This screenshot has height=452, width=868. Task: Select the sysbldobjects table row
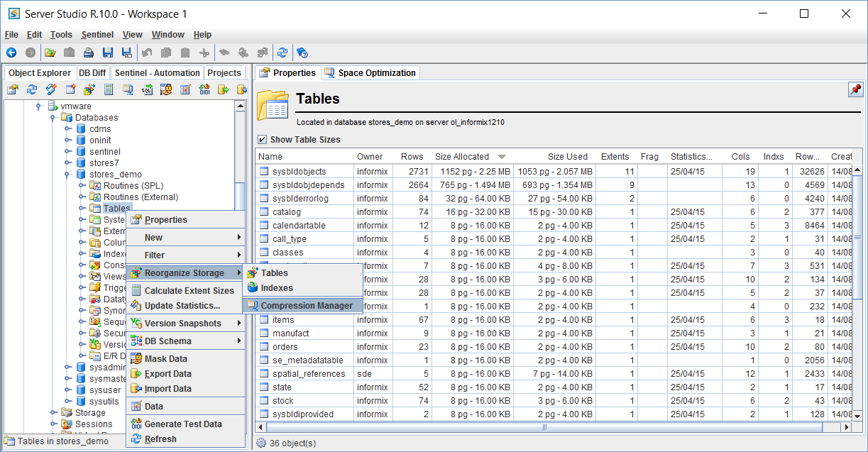[299, 172]
